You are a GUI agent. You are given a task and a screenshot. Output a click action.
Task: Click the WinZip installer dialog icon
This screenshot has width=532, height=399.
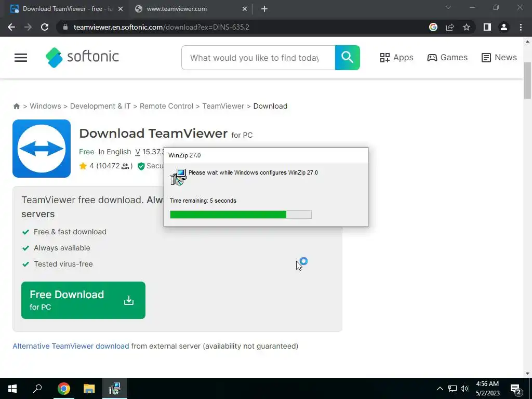pyautogui.click(x=179, y=177)
